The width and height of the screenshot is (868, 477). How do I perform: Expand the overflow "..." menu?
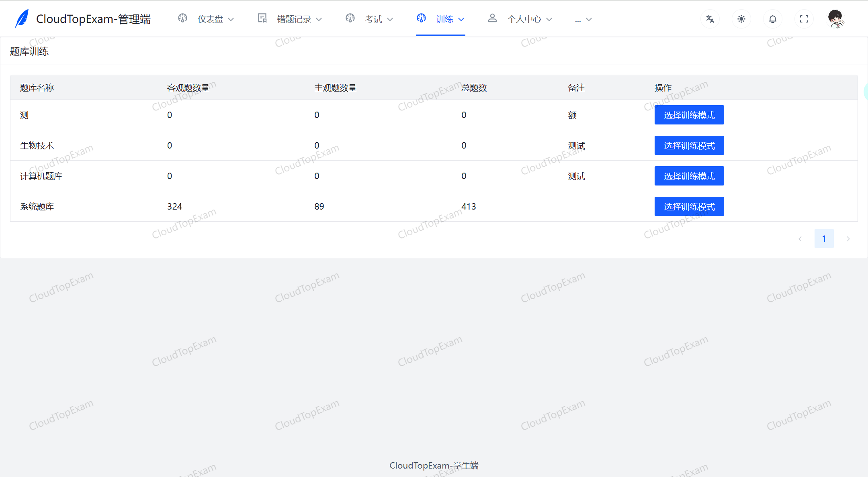point(582,19)
